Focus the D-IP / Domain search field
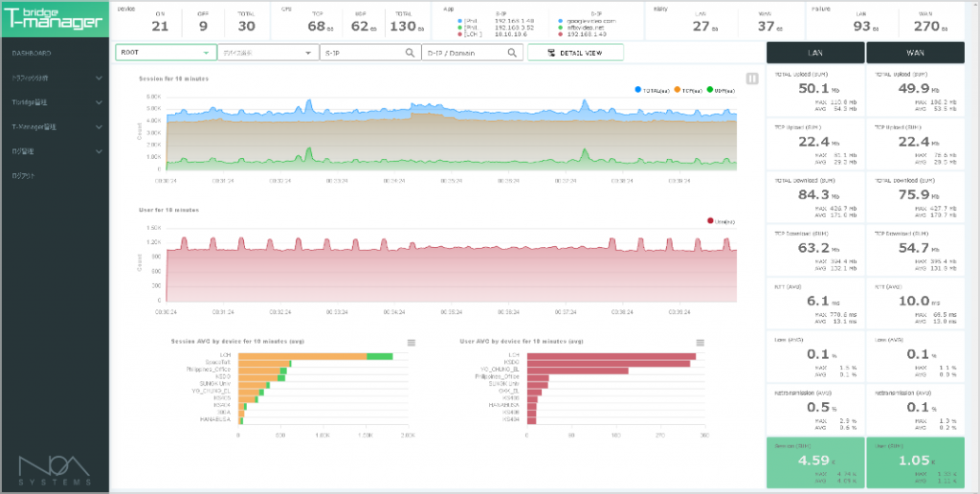The image size is (980, 494). pyautogui.click(x=472, y=53)
